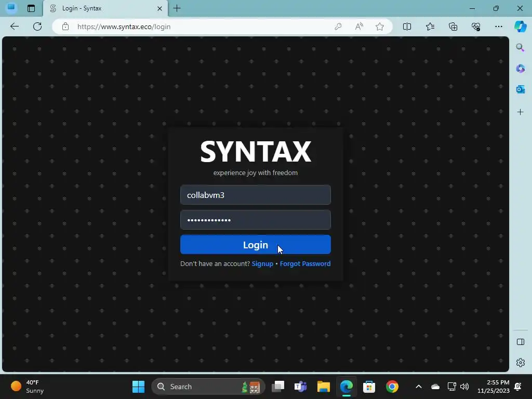532x399 pixels.
Task: Focus the password field
Action: coord(256,220)
